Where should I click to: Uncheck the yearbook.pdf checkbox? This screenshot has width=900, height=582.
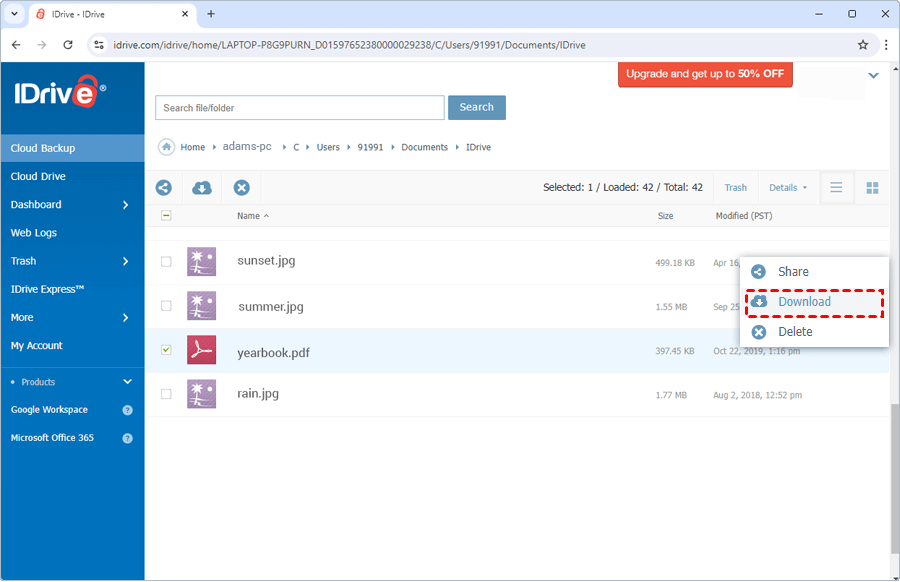[166, 350]
